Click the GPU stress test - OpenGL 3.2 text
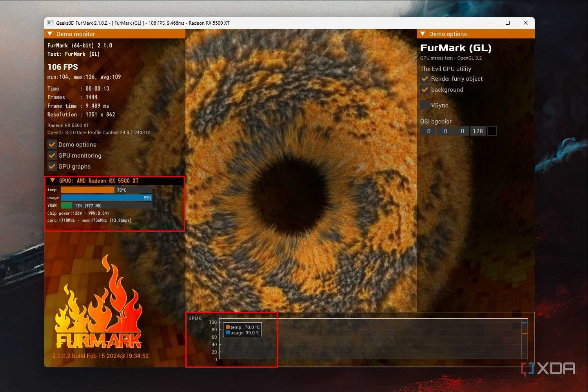 tap(451, 58)
